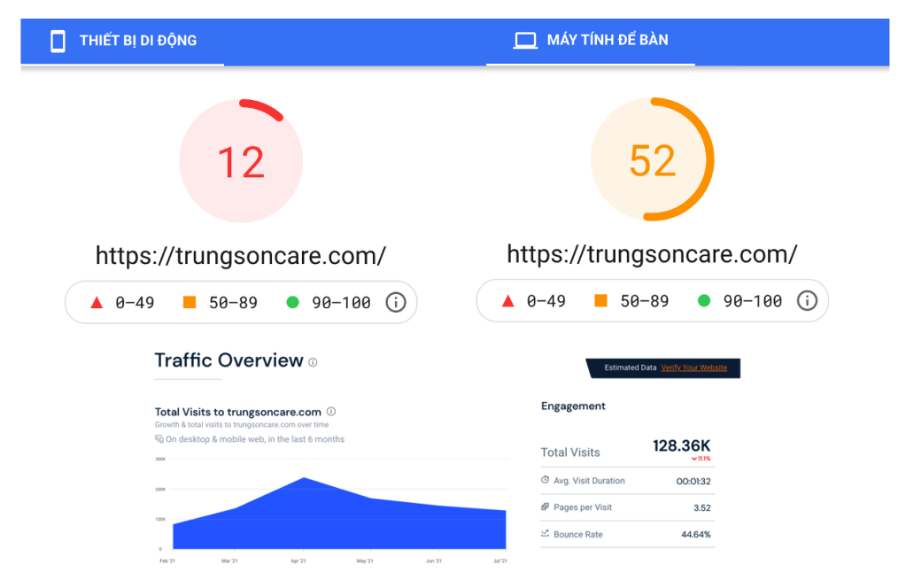Switch to the THIẾT BỊ DI ĐỘNG tab
The image size is (906, 588).
[x=137, y=41]
